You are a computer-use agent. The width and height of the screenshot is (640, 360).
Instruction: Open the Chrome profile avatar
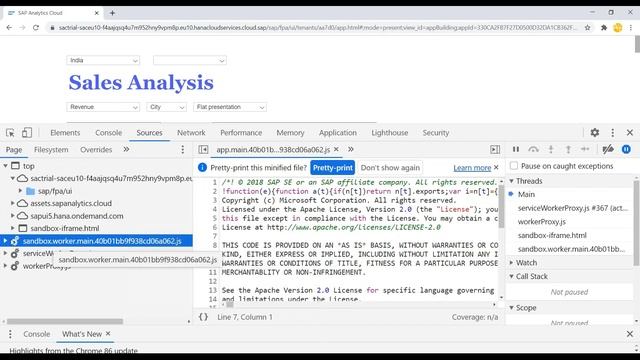pyautogui.click(x=618, y=28)
